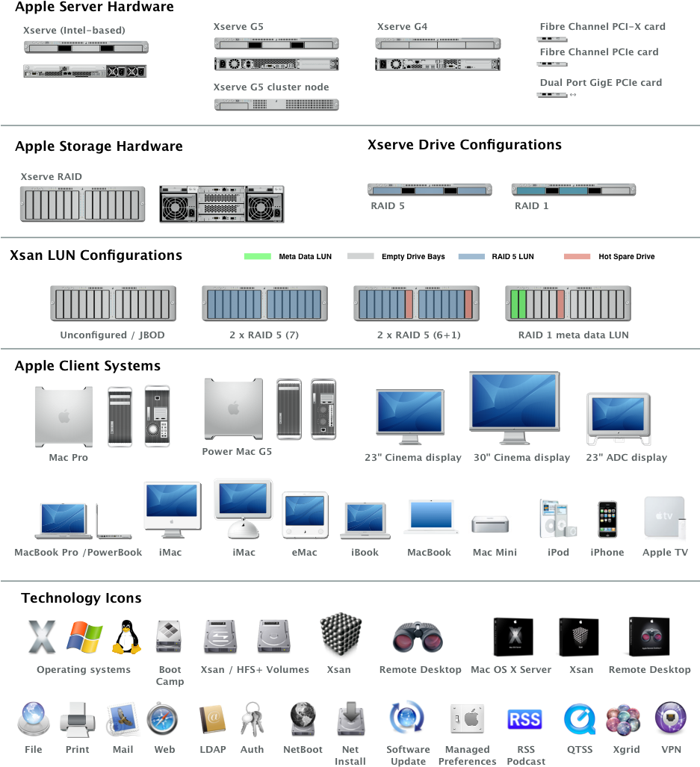Click the Boot Camp drive icon
Image resolution: width=700 pixels, height=767 pixels.
[169, 636]
